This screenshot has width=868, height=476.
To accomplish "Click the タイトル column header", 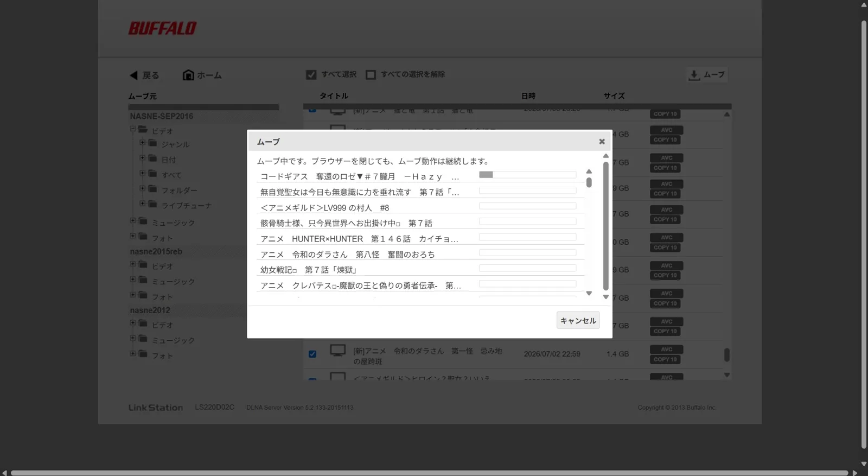I will [334, 96].
